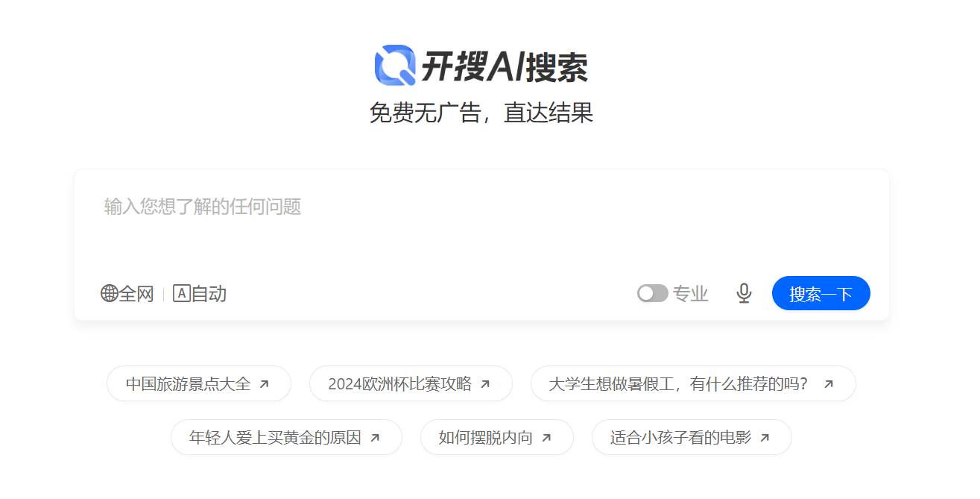Click the microphone voice search icon
The height and width of the screenshot is (499, 980).
pyautogui.click(x=743, y=293)
